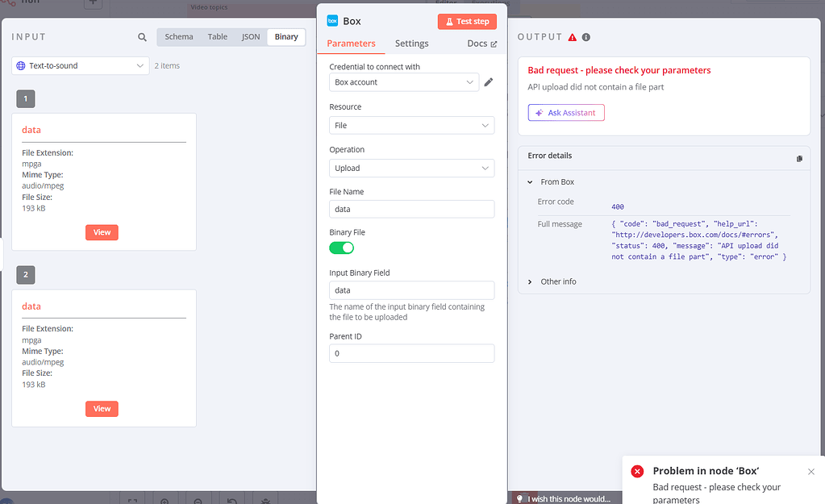Click the info icon next to OUTPUT
Screen dimensions: 825x504
585,35
